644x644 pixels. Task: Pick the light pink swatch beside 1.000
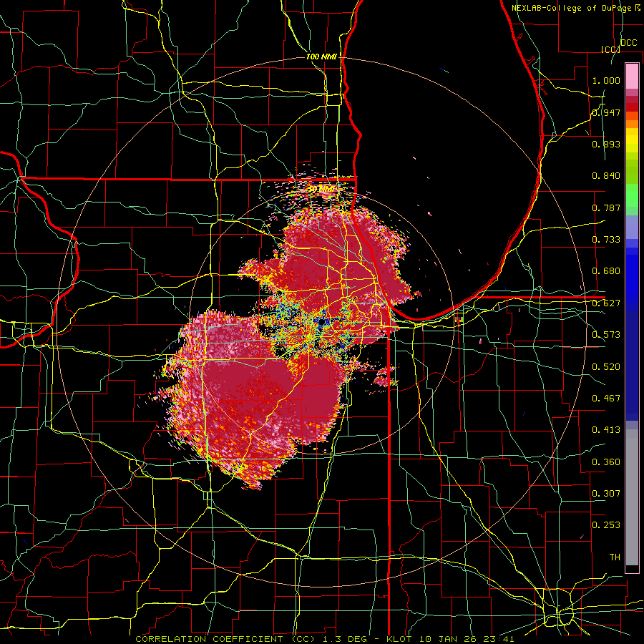(x=632, y=77)
